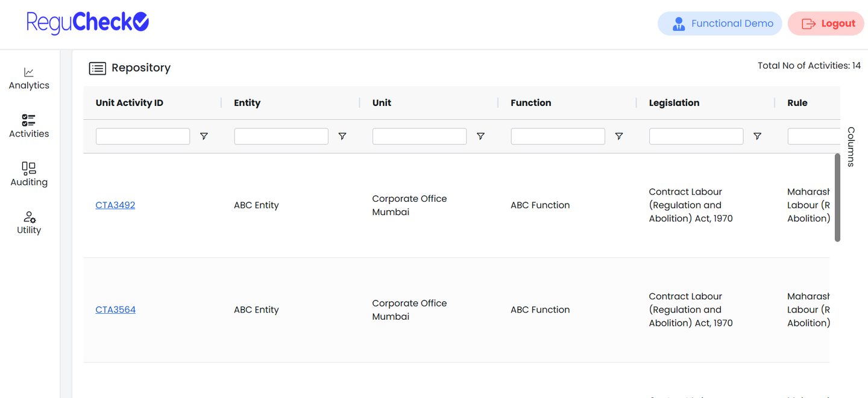
Task: Open filter menu for Unit column
Action: (x=480, y=137)
